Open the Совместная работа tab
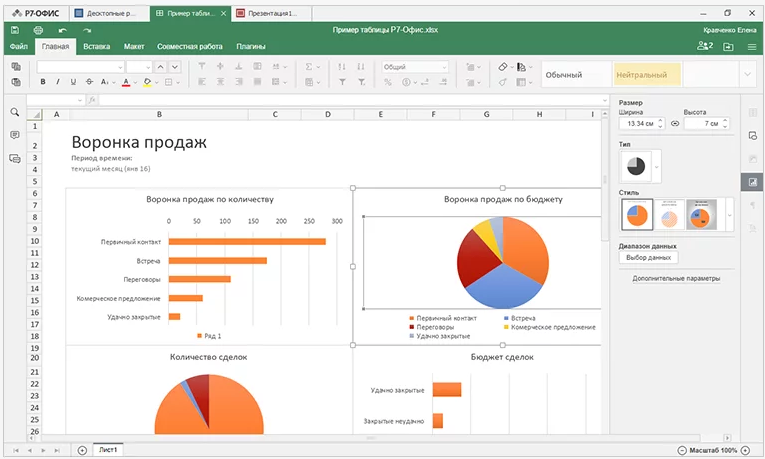 pos(190,47)
